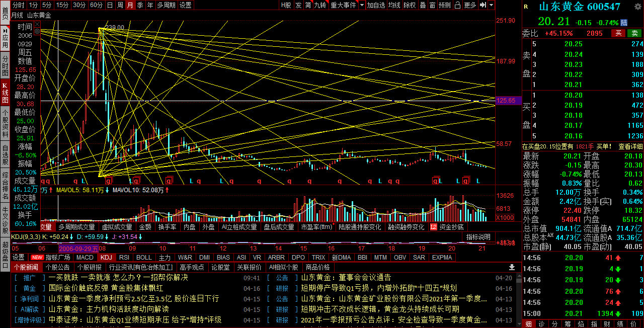The image size is (644, 328).
Task: Open the 自选股 sidebar tab
Action: coord(5,155)
